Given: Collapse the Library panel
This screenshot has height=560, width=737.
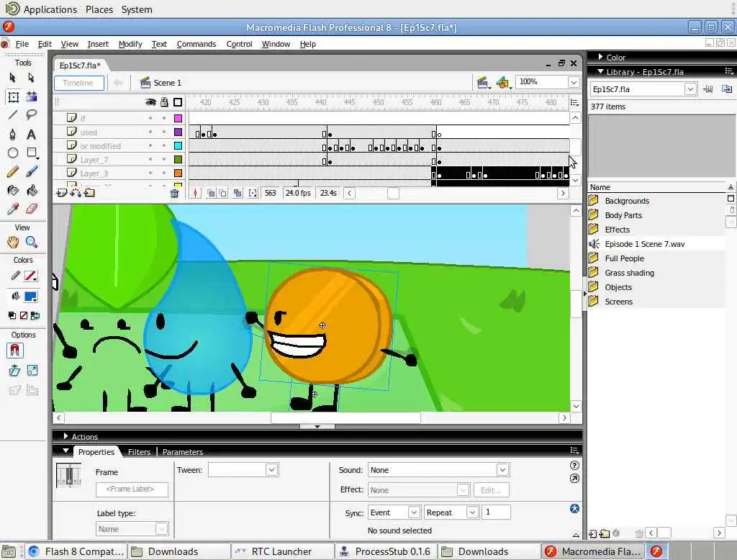Looking at the screenshot, I should (600, 71).
